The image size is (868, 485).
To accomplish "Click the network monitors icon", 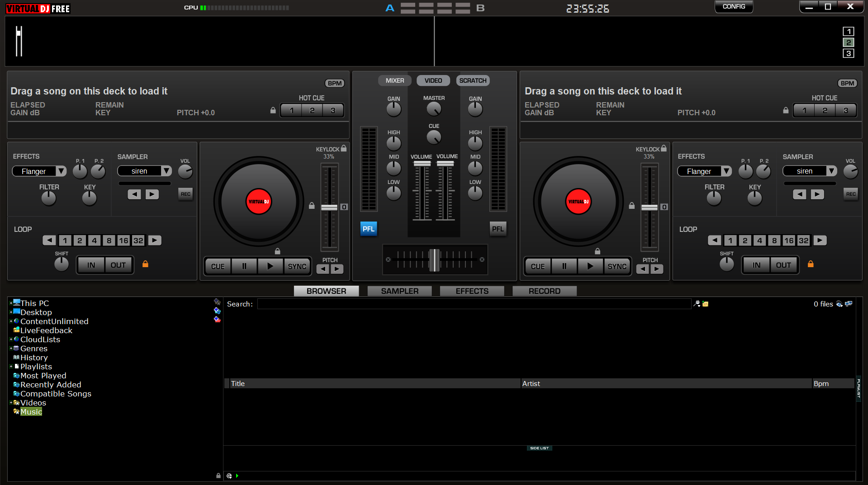I will click(849, 304).
